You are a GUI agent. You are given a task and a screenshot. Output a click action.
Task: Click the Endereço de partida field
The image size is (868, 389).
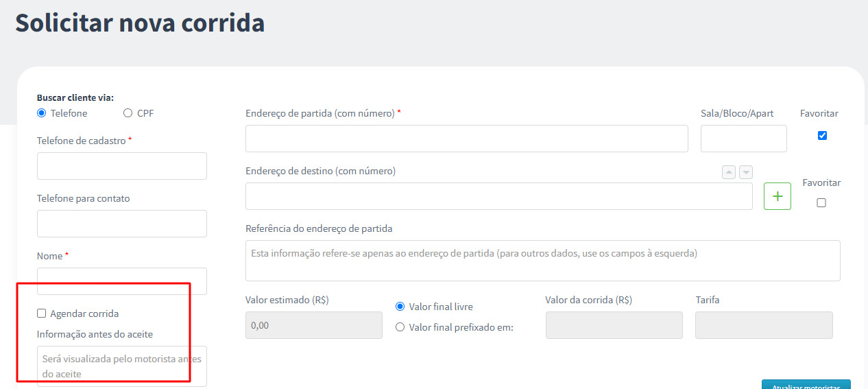pos(467,139)
